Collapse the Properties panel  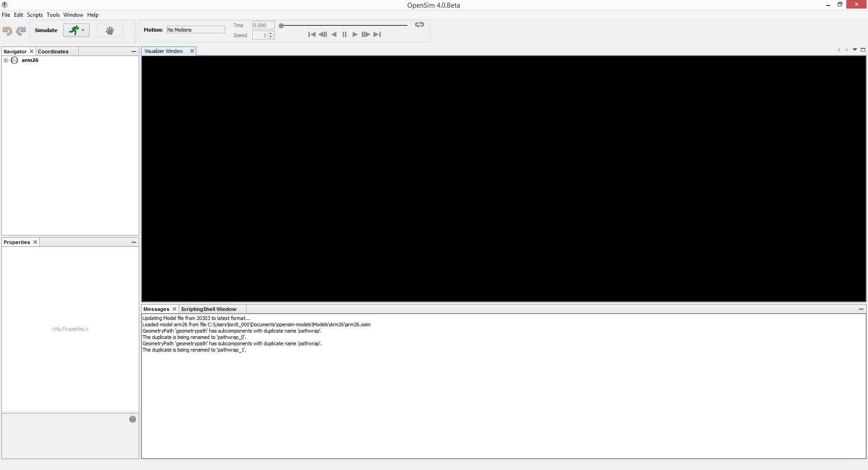click(133, 242)
